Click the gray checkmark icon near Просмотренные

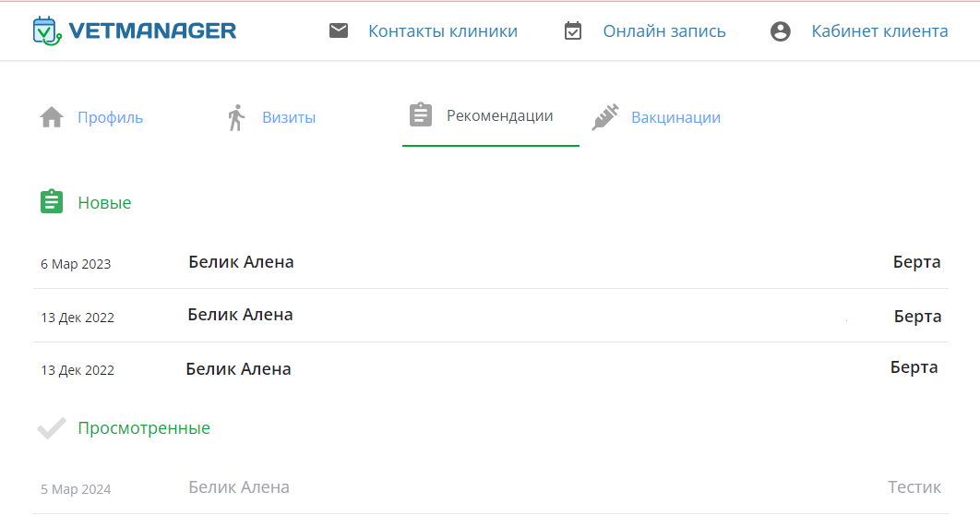pos(52,428)
